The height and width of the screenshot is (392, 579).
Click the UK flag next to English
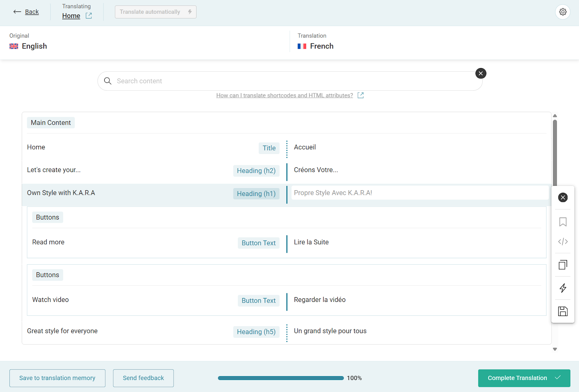pyautogui.click(x=14, y=46)
